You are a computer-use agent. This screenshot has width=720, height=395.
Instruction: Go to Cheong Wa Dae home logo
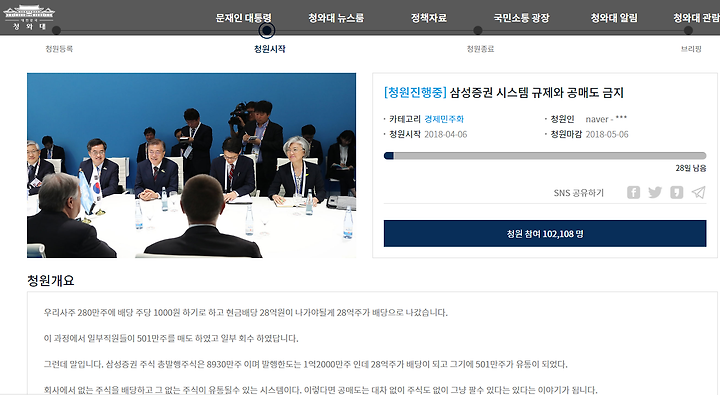point(29,18)
